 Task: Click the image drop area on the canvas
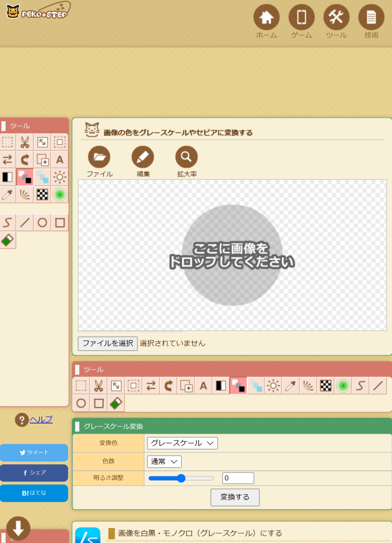click(232, 255)
